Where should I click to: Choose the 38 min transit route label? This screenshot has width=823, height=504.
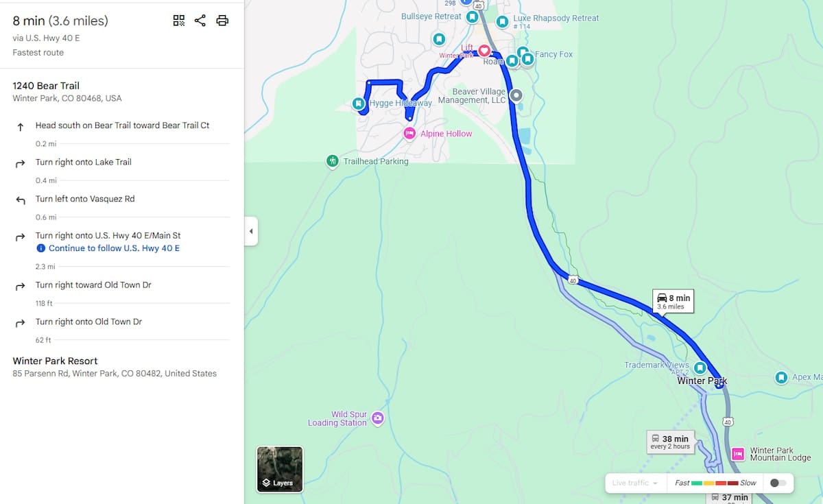click(x=671, y=442)
